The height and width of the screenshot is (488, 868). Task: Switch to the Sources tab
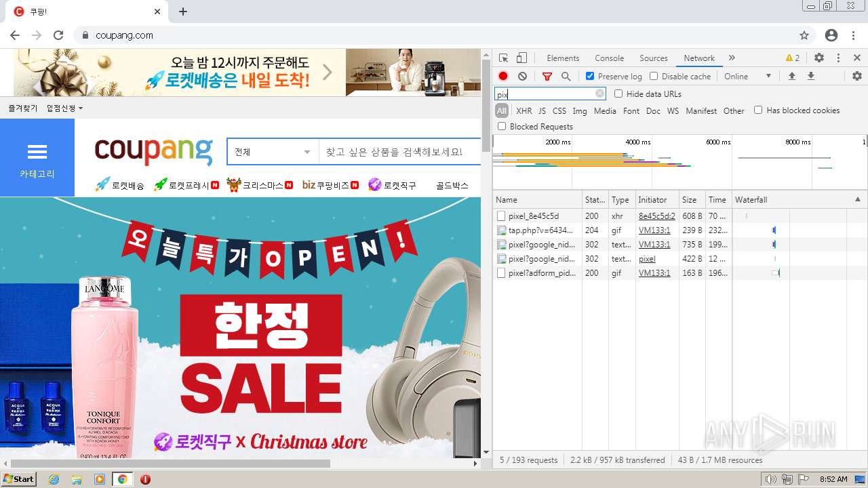pos(654,58)
